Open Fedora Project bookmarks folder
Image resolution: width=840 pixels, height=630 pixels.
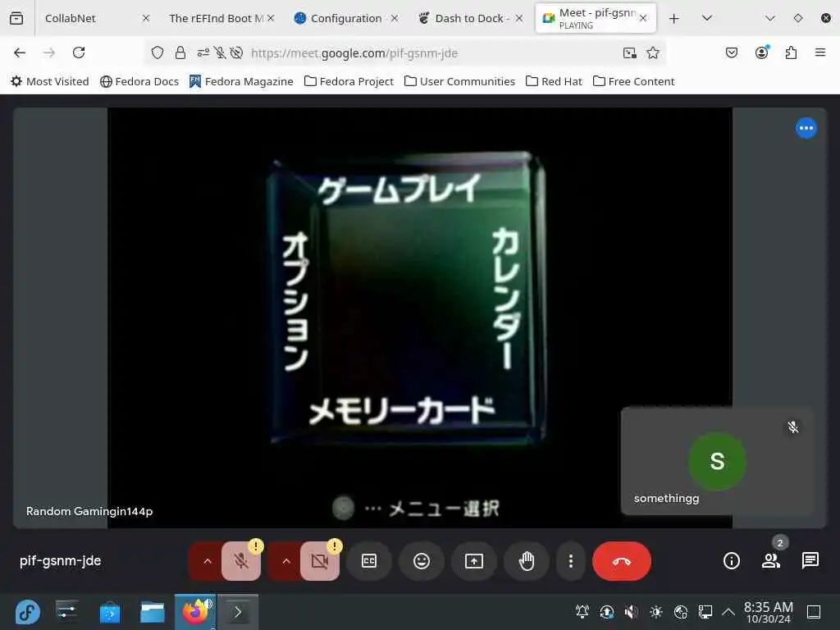click(x=349, y=81)
